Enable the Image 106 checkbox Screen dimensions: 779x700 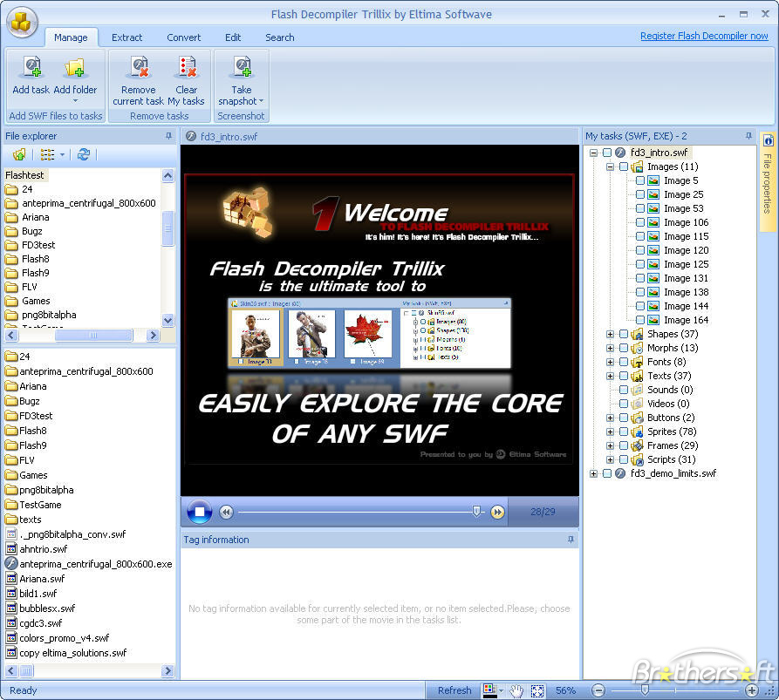(640, 222)
